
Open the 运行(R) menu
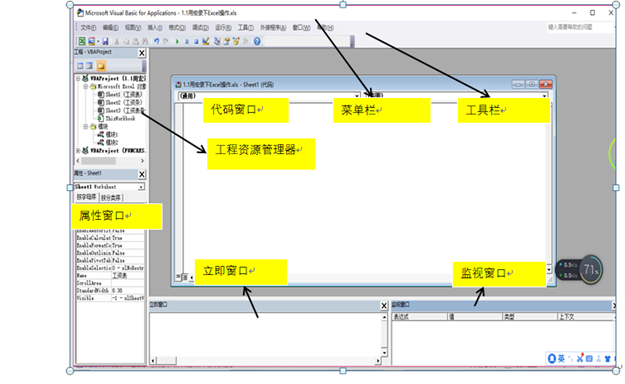coord(223,28)
